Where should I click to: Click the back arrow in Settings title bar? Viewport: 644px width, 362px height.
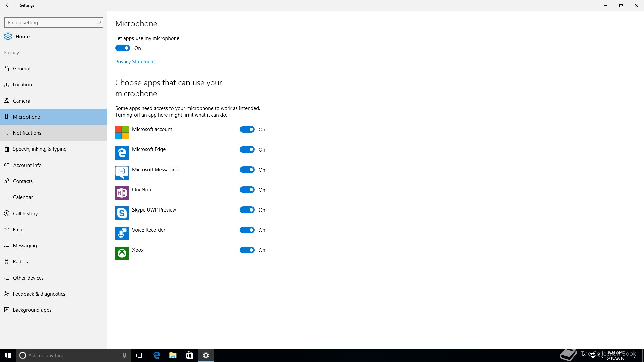click(x=8, y=5)
